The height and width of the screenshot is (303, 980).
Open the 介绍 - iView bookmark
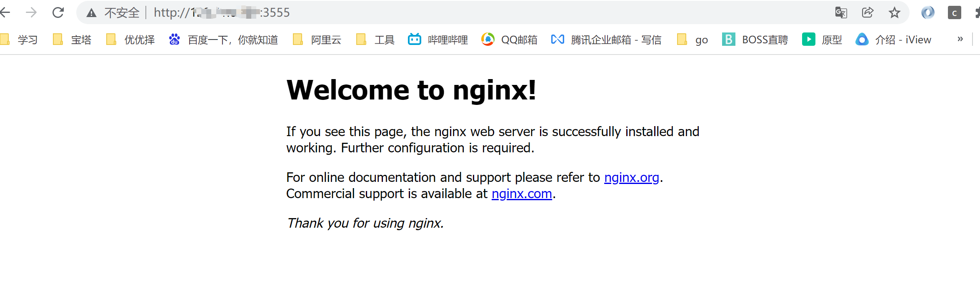[893, 40]
